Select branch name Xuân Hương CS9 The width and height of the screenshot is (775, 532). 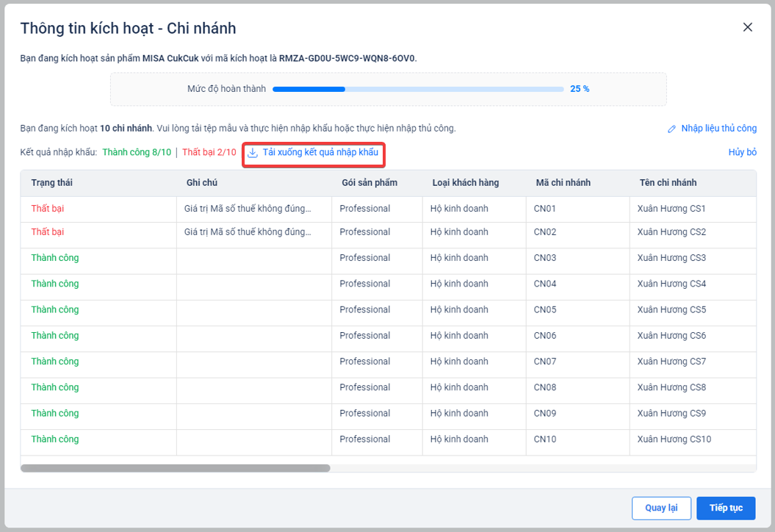pos(671,414)
